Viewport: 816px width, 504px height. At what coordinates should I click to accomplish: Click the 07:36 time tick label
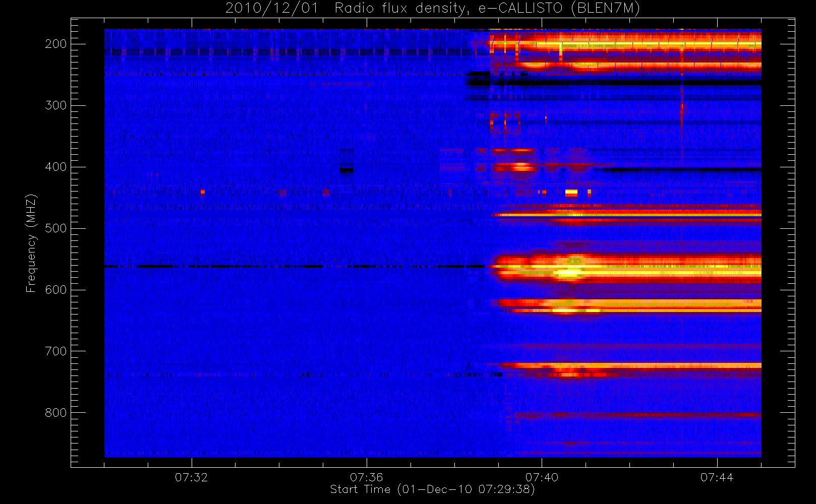(367, 477)
